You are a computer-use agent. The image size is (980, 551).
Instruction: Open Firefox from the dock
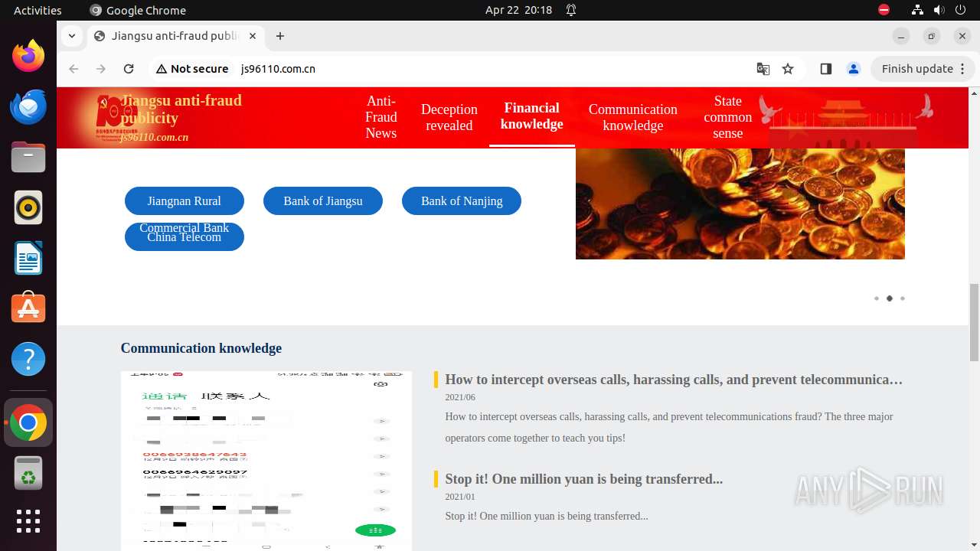28,56
